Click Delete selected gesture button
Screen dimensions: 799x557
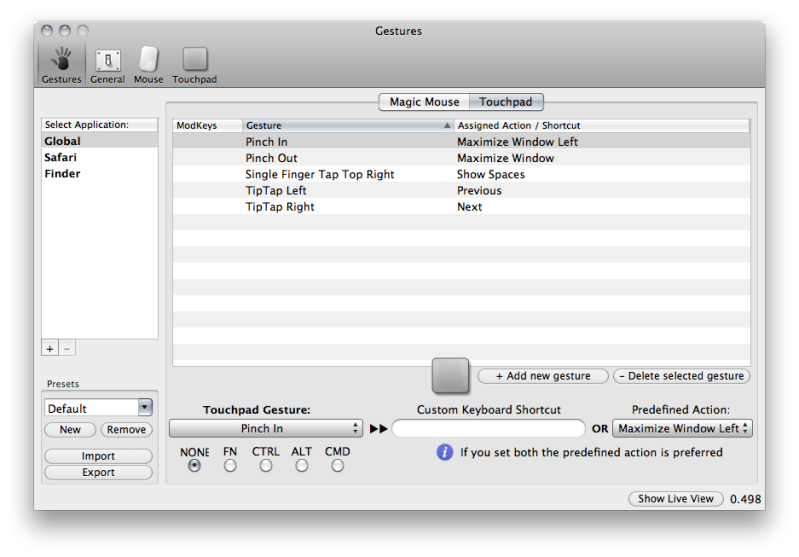click(682, 376)
